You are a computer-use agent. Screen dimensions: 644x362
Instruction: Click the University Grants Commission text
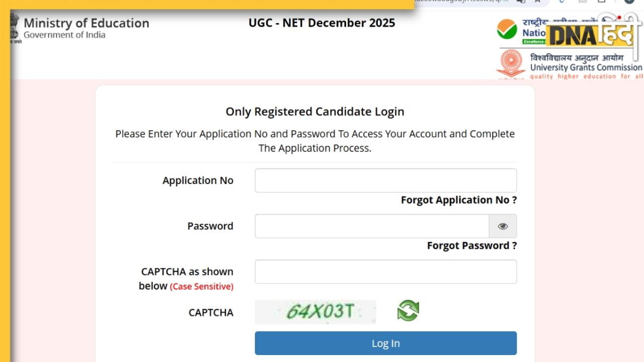point(586,67)
